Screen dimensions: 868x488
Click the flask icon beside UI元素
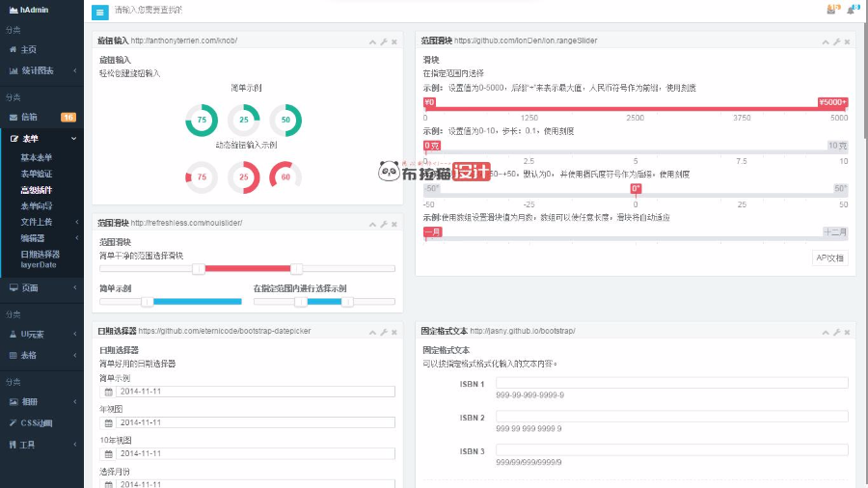[x=14, y=335]
